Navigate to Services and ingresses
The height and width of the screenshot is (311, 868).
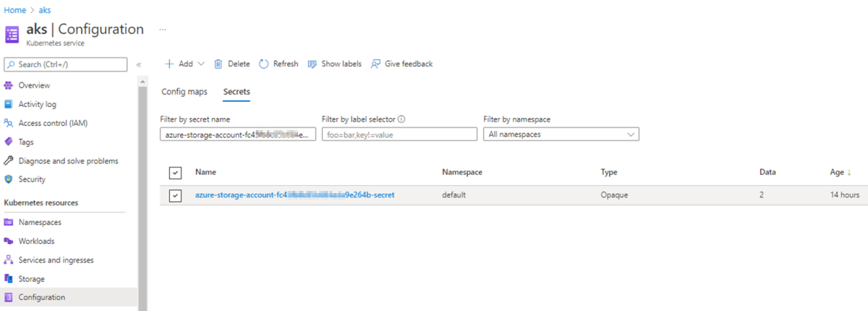56,260
